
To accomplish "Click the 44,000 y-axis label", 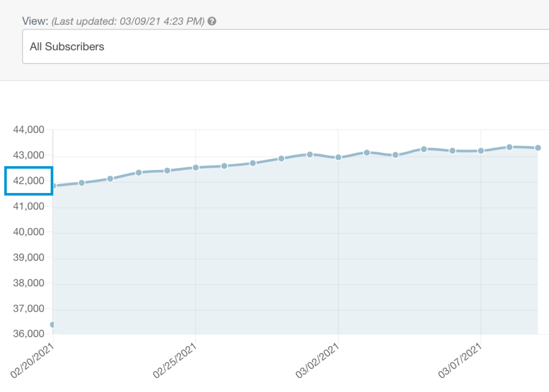I will (29, 130).
